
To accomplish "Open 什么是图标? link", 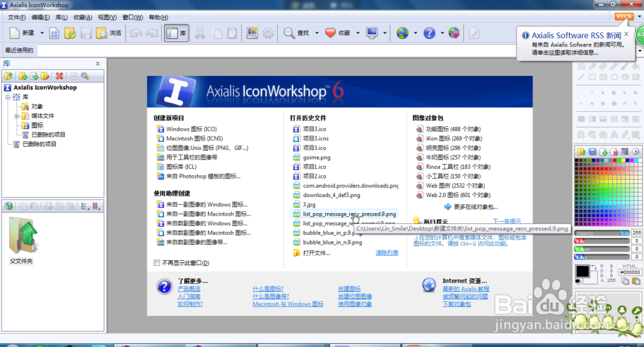I will tap(268, 289).
